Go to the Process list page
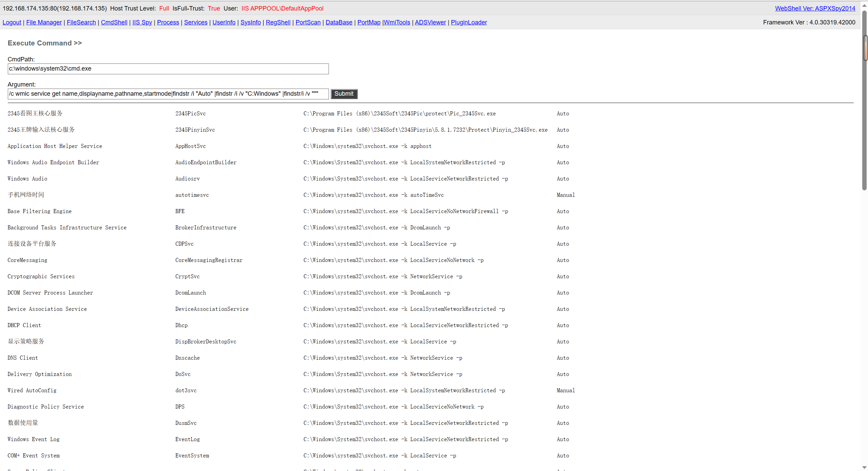Screen dimensions: 868x471 168,22
